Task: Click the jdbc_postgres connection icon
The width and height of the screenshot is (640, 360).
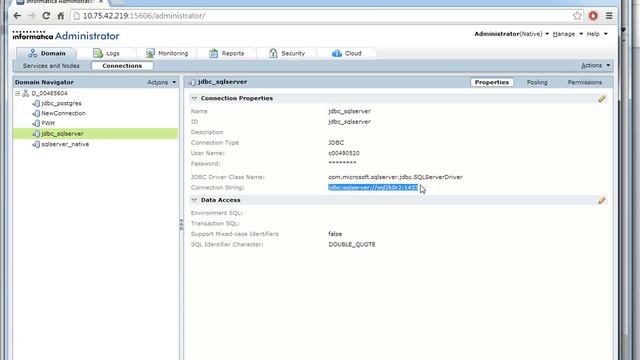Action: (36, 103)
